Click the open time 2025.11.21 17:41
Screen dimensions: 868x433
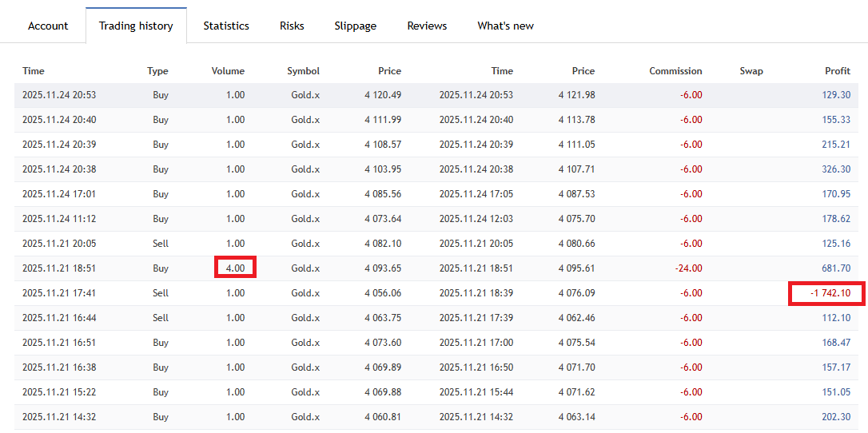tap(59, 293)
